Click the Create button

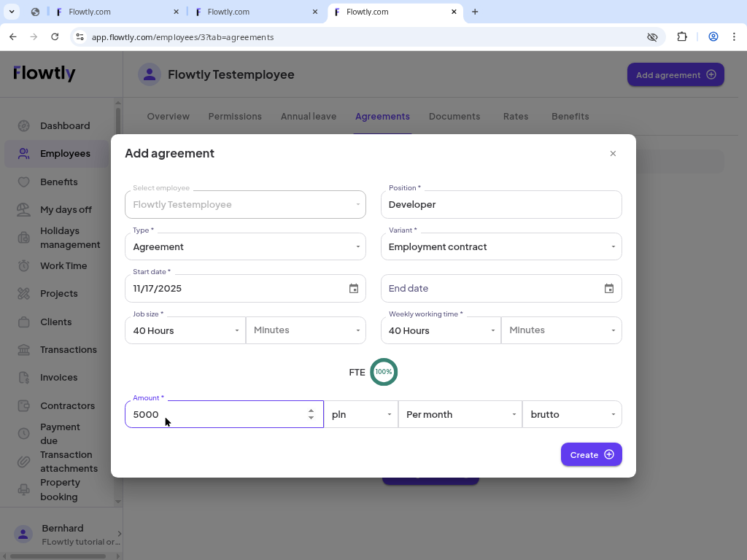coord(591,454)
